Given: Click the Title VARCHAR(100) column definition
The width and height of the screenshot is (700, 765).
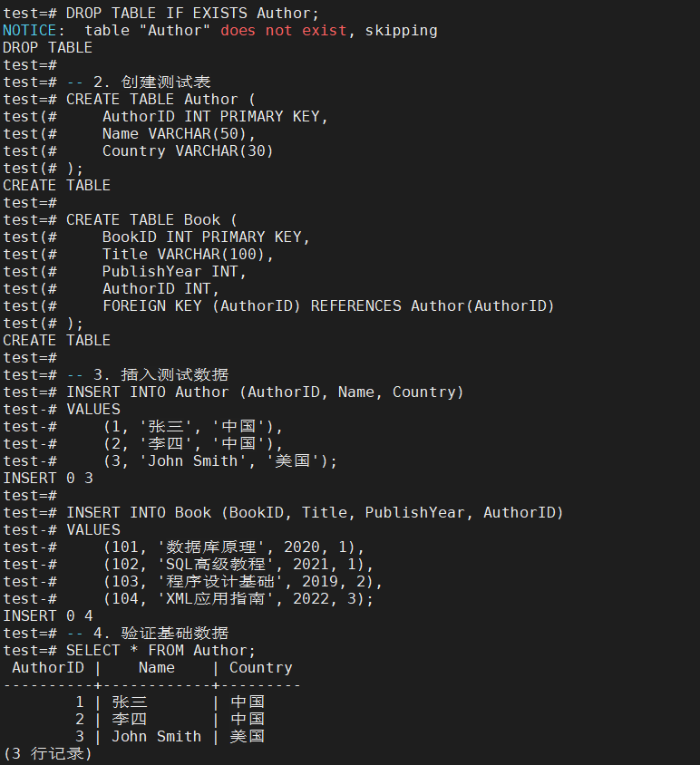Looking at the screenshot, I should pyautogui.click(x=188, y=255).
